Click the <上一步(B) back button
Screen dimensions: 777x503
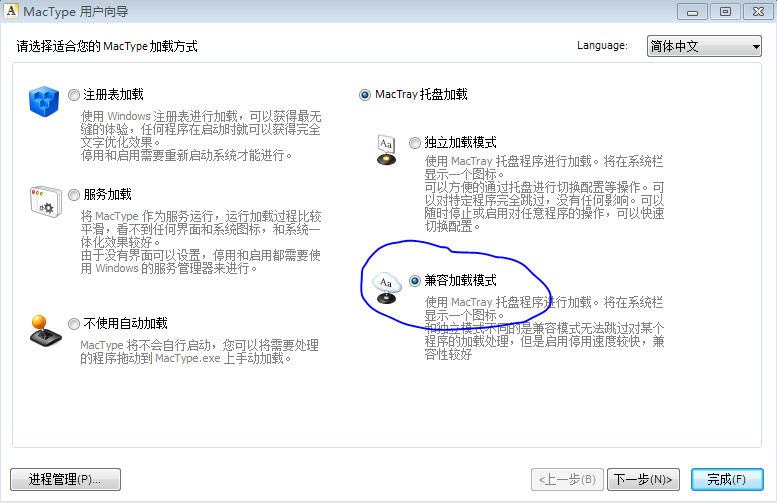point(567,479)
